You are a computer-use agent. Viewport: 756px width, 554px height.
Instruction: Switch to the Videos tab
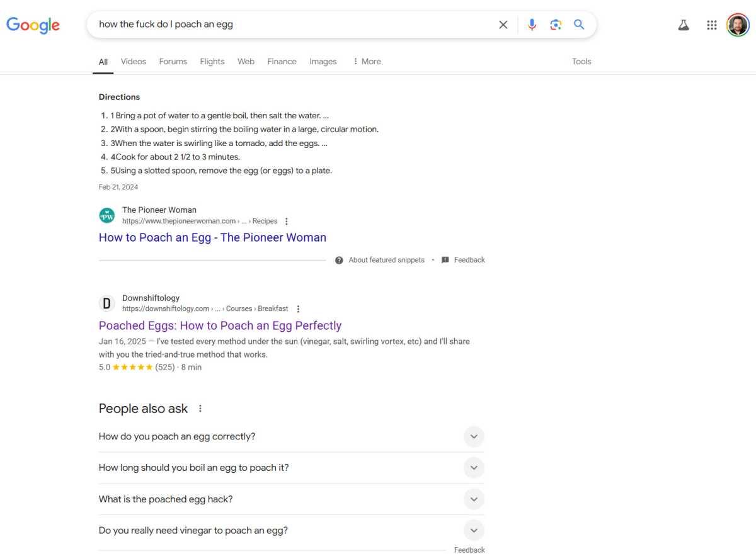pyautogui.click(x=133, y=61)
